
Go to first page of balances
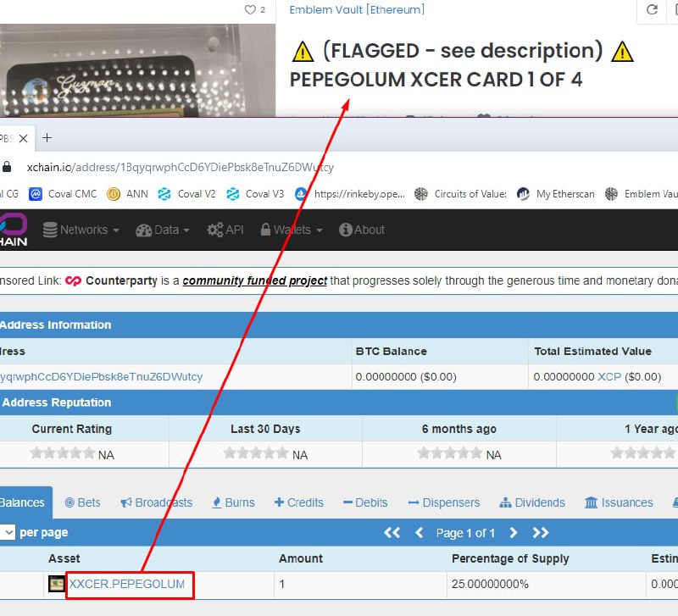[x=392, y=533]
